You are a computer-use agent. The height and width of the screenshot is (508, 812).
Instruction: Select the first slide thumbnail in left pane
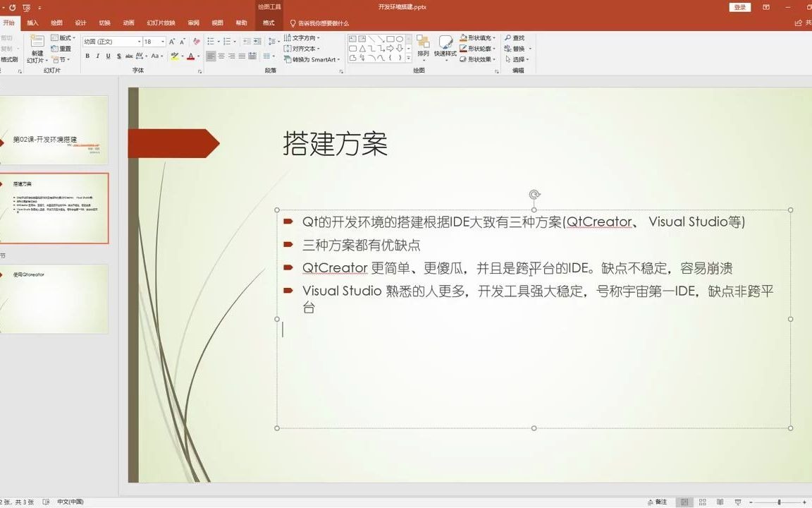[x=54, y=129]
